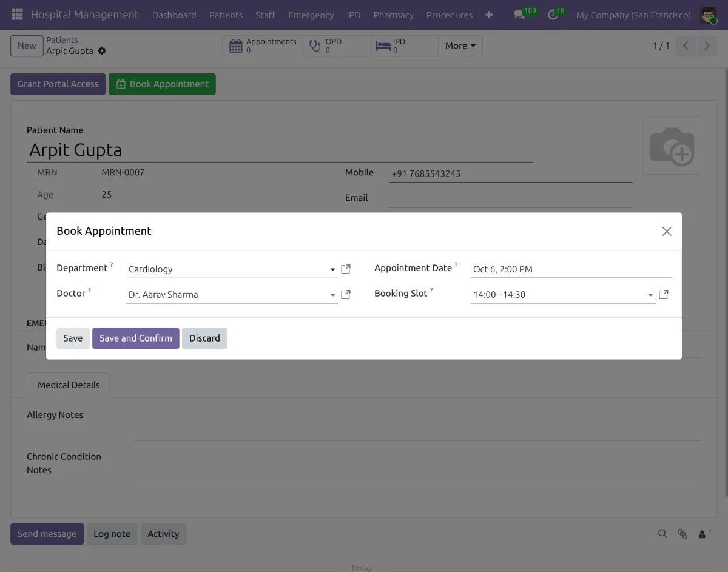The width and height of the screenshot is (728, 572).
Task: Show help tooltip for Department
Action: coord(112,265)
